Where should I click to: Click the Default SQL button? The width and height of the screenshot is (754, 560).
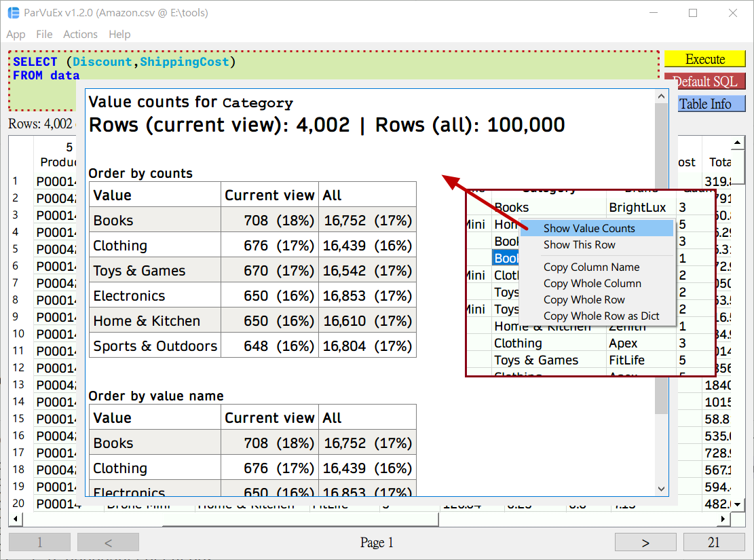click(705, 81)
